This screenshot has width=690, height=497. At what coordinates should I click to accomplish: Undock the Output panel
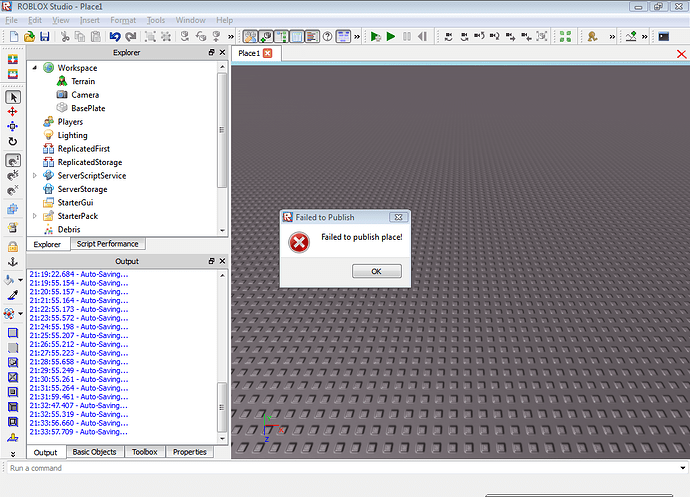[x=212, y=261]
